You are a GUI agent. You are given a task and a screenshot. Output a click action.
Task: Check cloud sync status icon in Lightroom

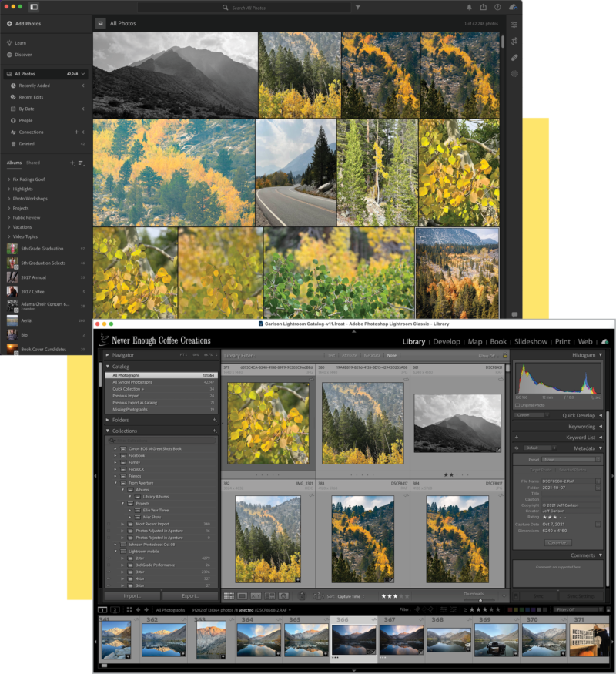514,7
